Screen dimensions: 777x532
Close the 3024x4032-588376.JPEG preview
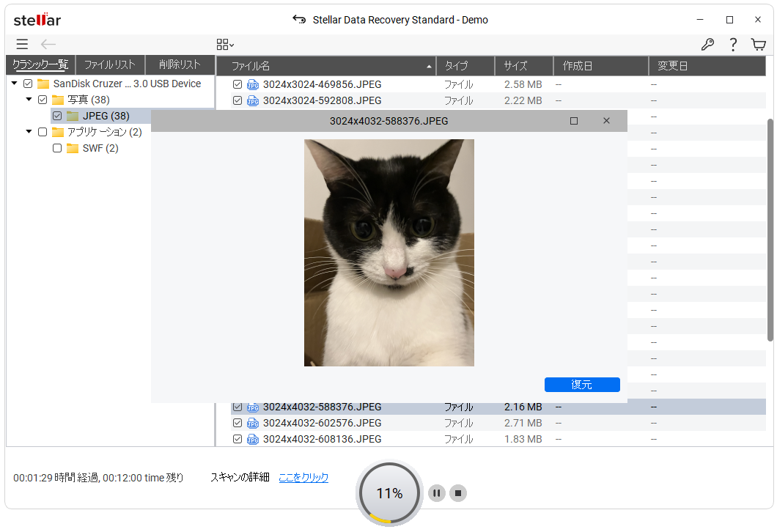point(606,121)
